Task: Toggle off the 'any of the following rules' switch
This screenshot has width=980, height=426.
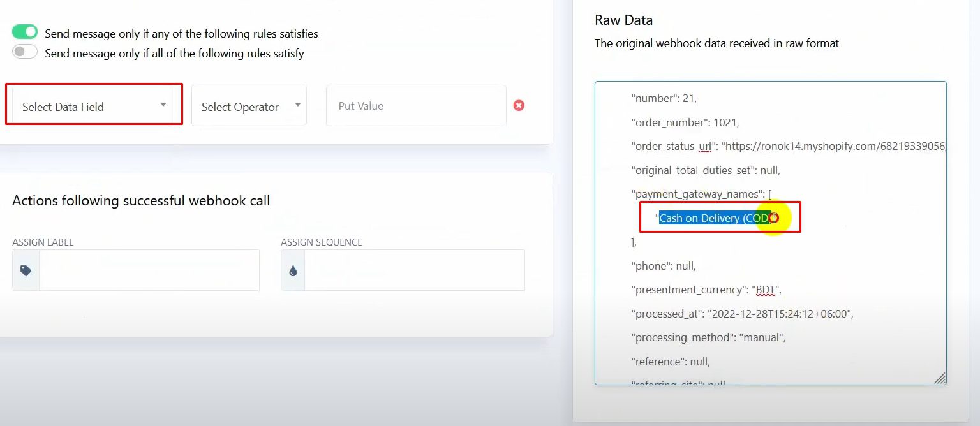Action: click(26, 33)
